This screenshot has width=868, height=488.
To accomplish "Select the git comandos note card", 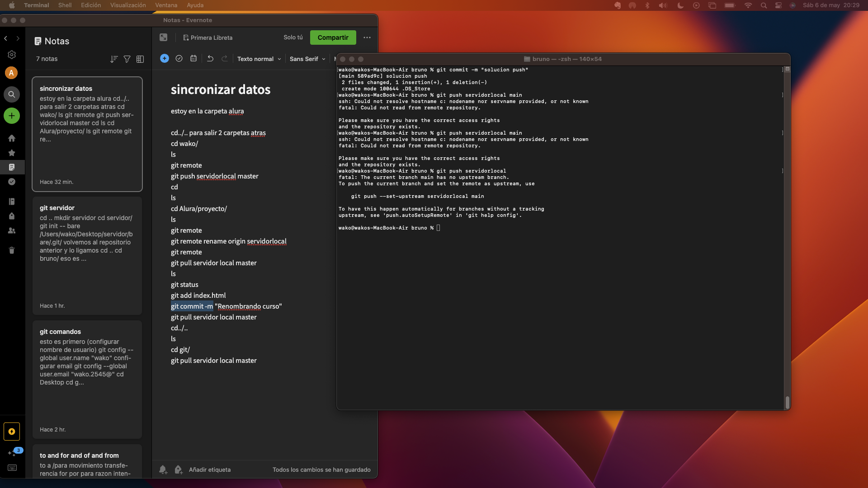I will [87, 380].
